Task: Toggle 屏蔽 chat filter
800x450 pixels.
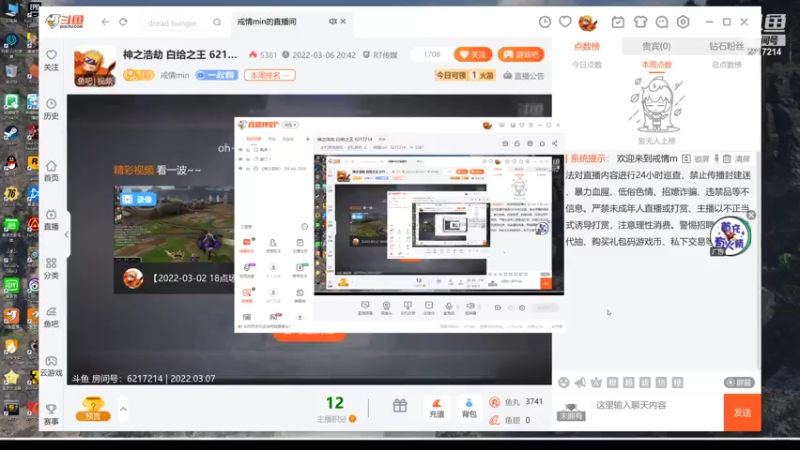Action: (x=739, y=382)
